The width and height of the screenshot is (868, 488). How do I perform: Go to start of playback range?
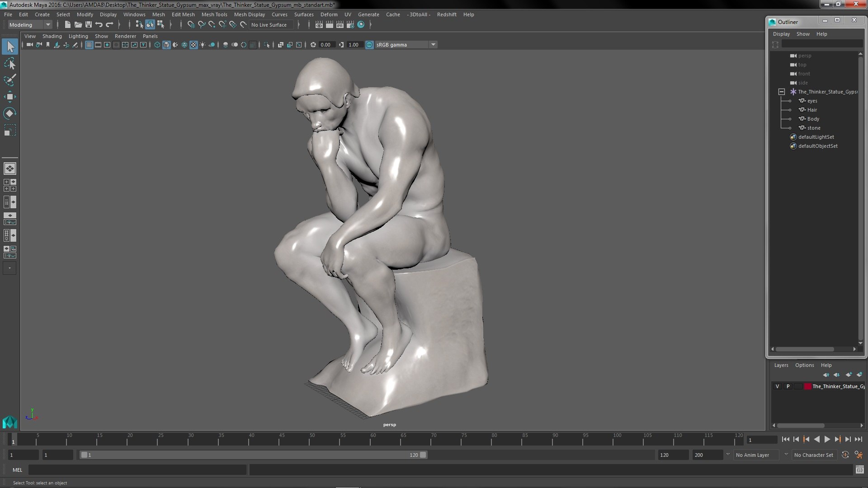click(x=785, y=439)
